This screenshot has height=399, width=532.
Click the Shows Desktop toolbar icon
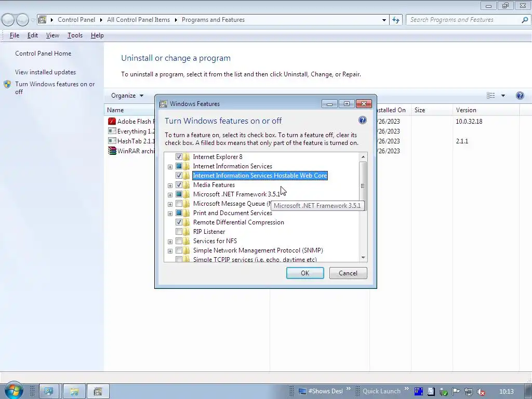[x=302, y=391]
